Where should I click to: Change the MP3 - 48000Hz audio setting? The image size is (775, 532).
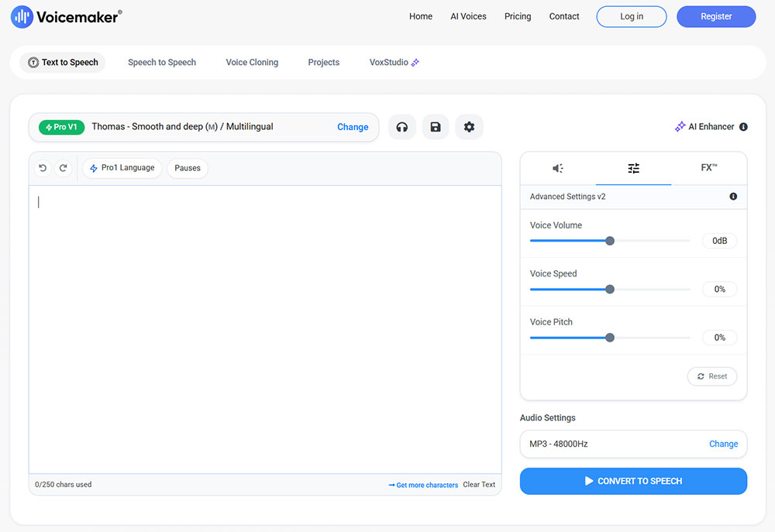click(724, 444)
